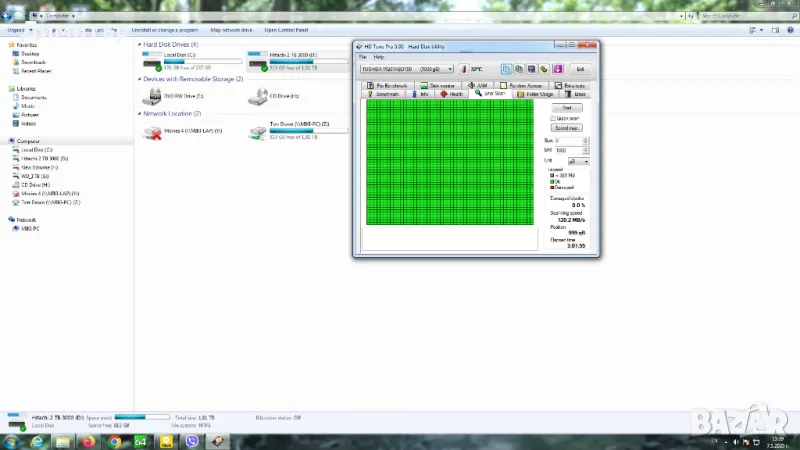Open the Organize dropdown menu
The height and width of the screenshot is (450, 800).
tap(19, 30)
